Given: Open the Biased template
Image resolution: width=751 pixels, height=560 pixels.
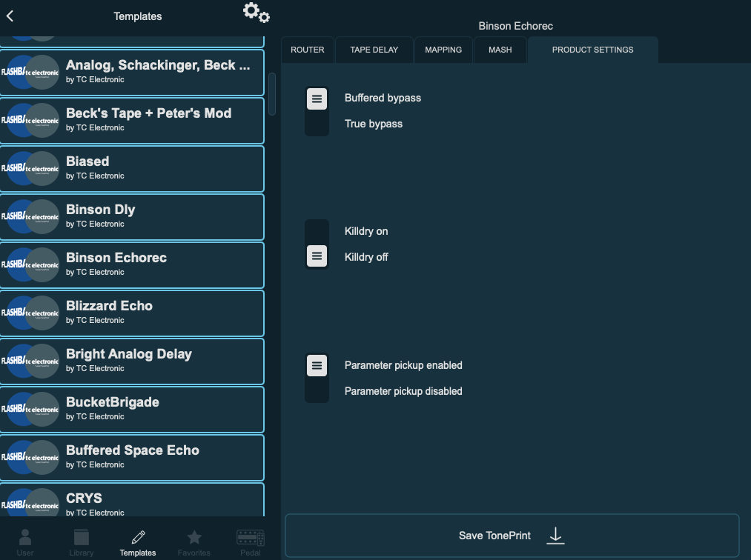Looking at the screenshot, I should [x=132, y=168].
